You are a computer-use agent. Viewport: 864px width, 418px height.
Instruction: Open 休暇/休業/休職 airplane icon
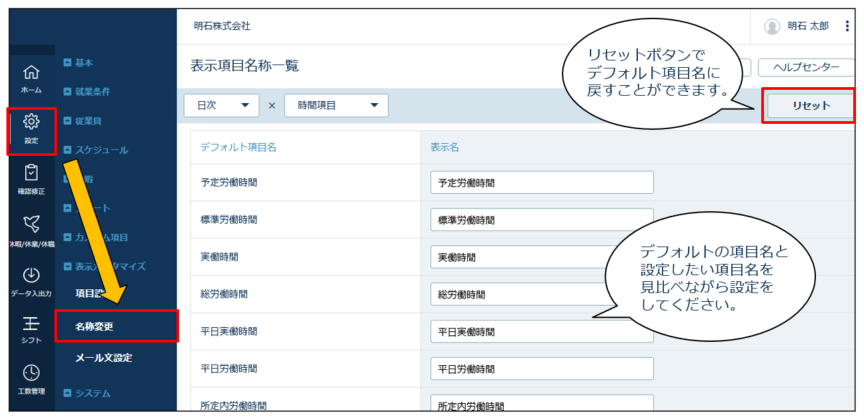click(x=31, y=224)
